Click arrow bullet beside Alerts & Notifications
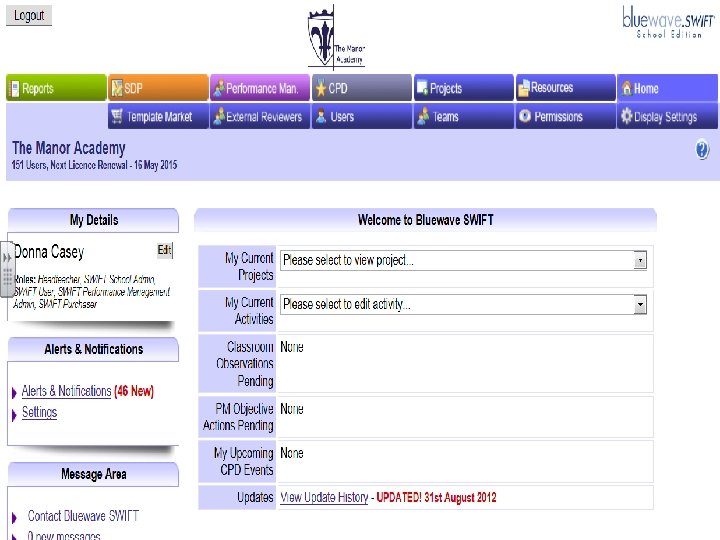Viewport: 720px width, 540px height. coord(14,392)
